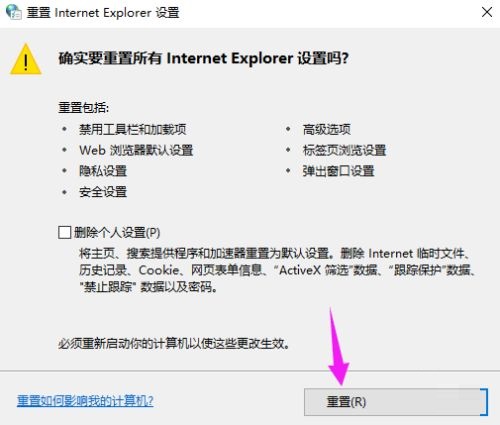Click the 重置包括 label

[x=84, y=108]
